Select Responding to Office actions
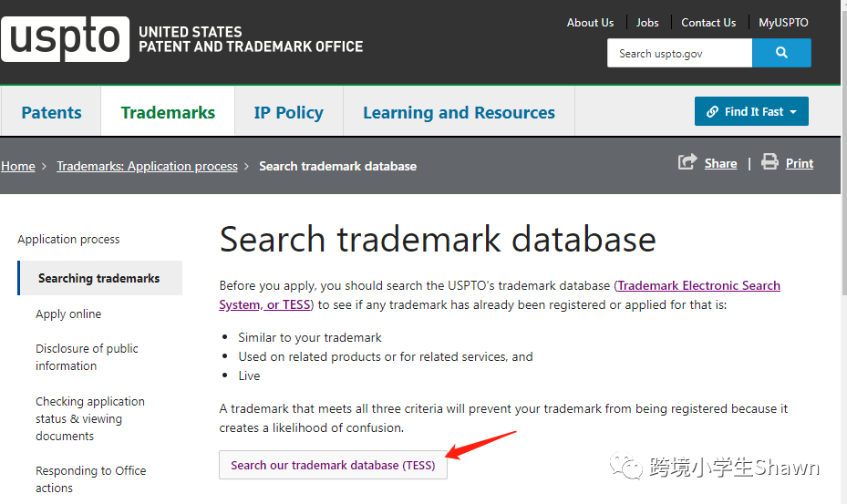847x504 pixels. [x=91, y=479]
